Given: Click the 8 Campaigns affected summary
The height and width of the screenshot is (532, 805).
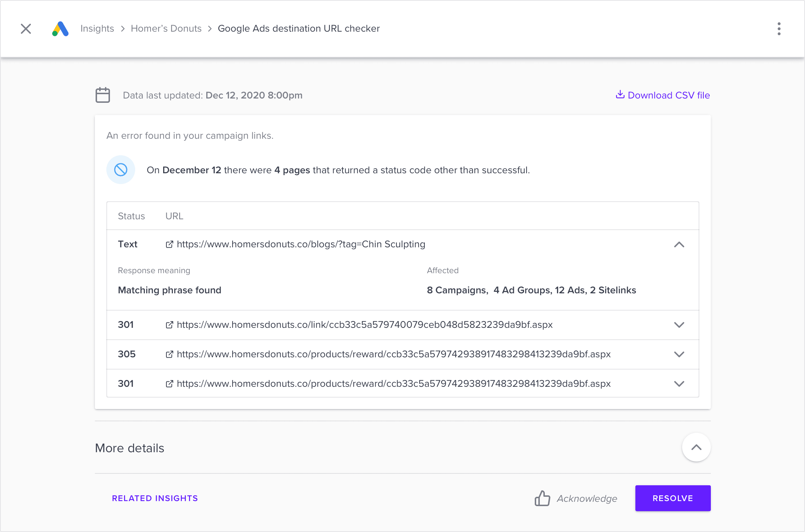Looking at the screenshot, I should (x=532, y=290).
